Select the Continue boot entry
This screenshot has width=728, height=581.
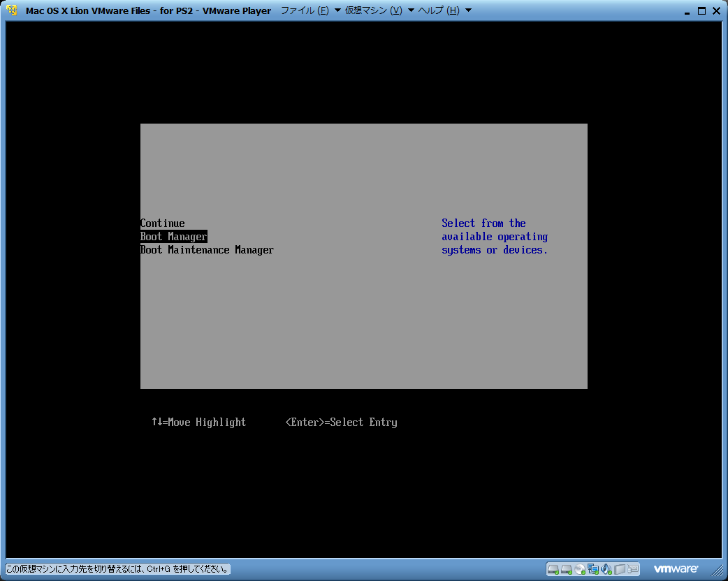[x=163, y=223]
